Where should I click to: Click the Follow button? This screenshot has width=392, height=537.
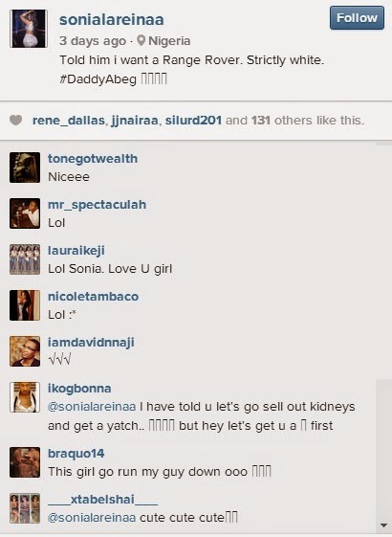pos(357,18)
